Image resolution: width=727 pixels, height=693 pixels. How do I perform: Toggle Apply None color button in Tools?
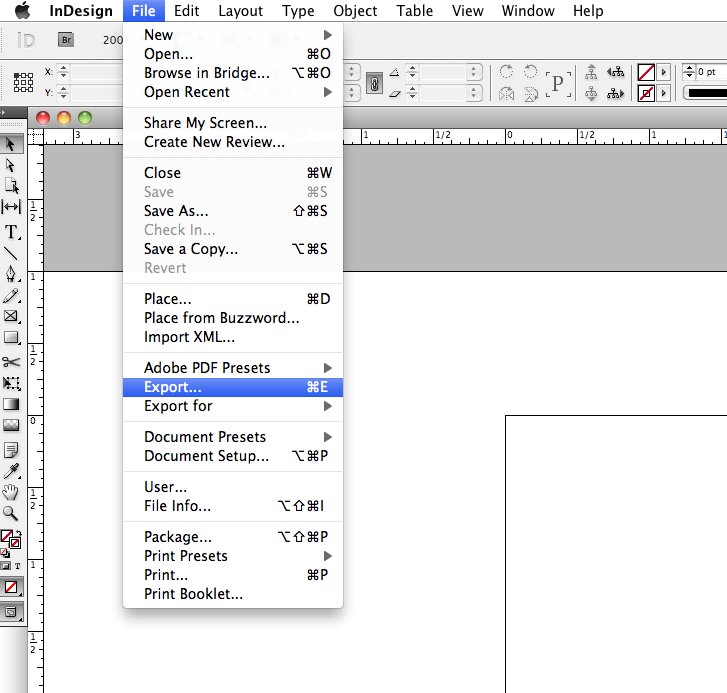point(11,587)
